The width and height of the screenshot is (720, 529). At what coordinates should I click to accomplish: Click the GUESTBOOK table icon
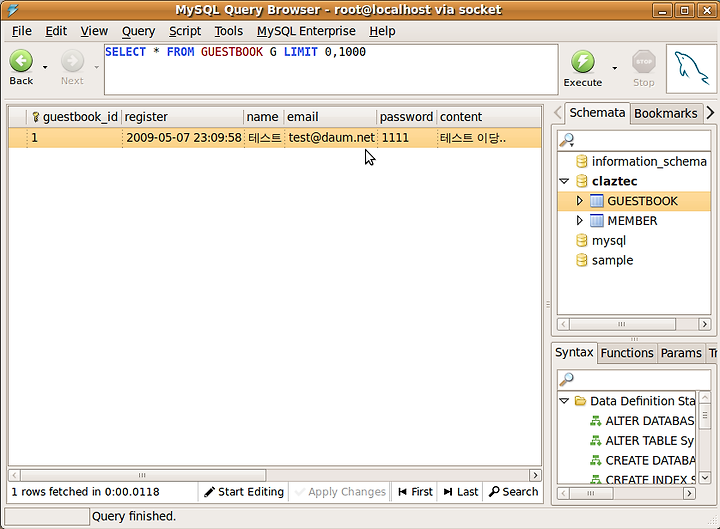click(x=596, y=201)
